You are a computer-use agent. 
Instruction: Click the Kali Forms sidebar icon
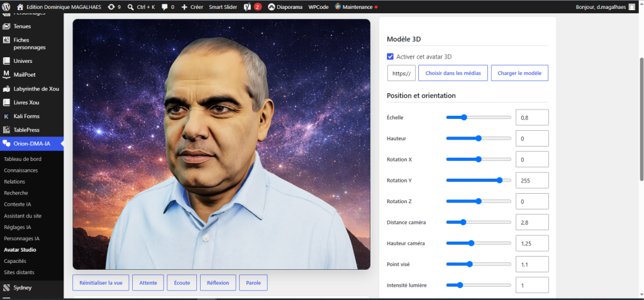click(x=6, y=116)
